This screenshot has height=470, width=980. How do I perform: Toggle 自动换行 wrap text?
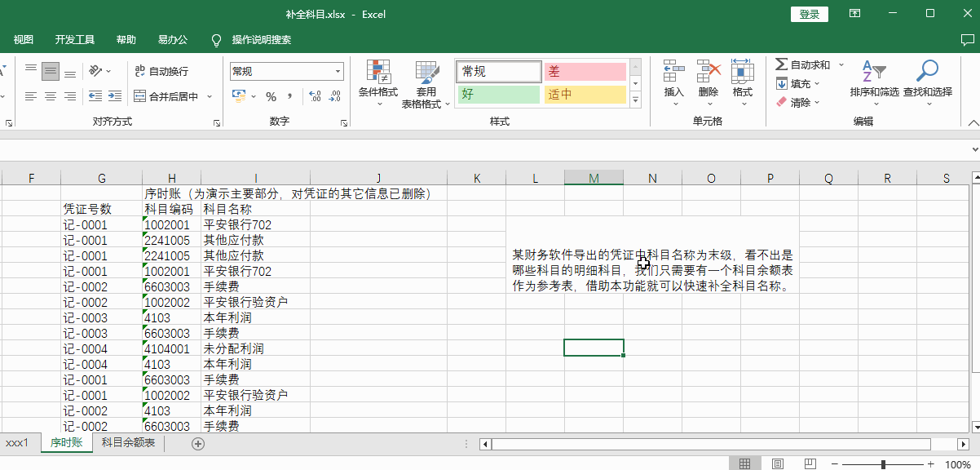coord(161,71)
